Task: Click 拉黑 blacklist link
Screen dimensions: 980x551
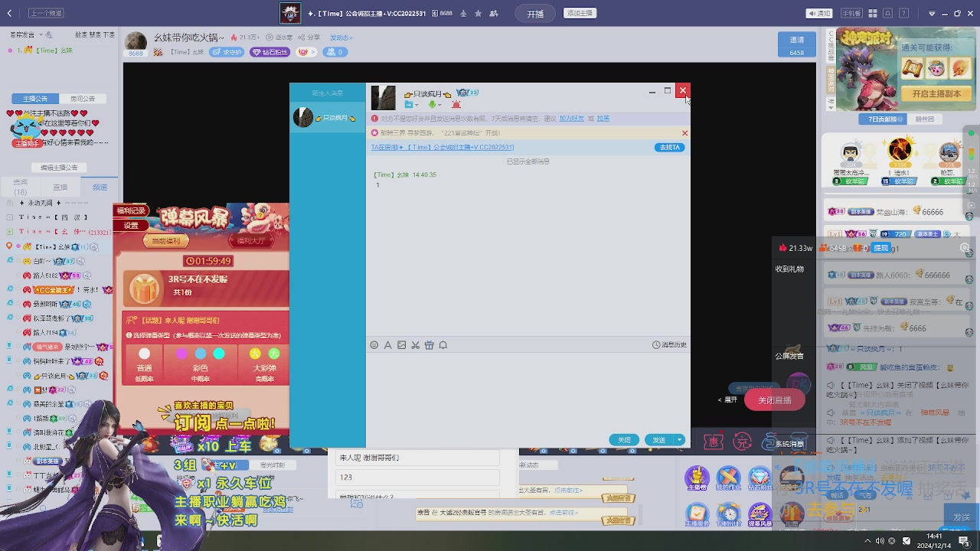Action: coord(603,119)
